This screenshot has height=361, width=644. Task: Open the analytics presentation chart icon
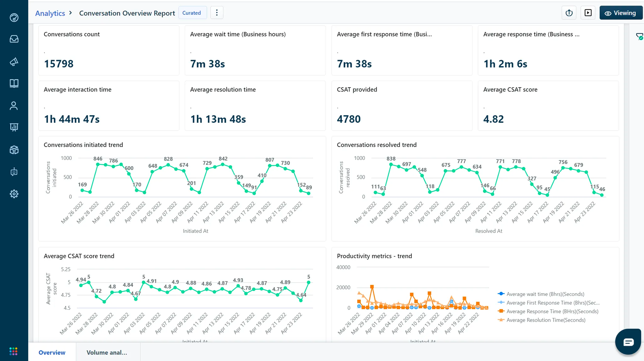14,127
